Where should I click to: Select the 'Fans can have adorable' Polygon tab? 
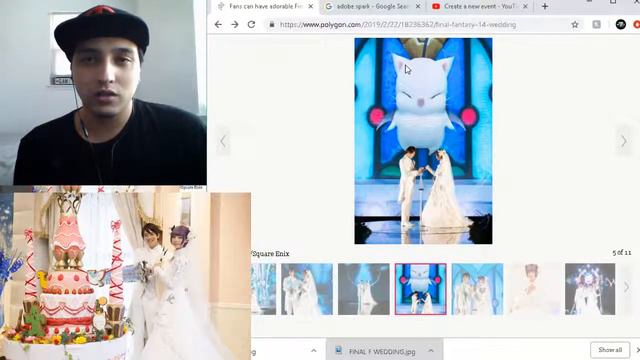click(x=265, y=6)
